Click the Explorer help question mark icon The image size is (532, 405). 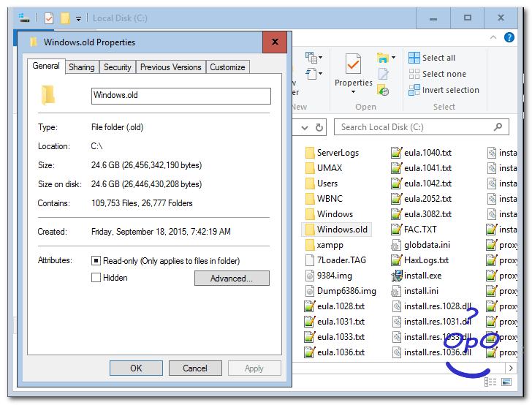click(509, 37)
